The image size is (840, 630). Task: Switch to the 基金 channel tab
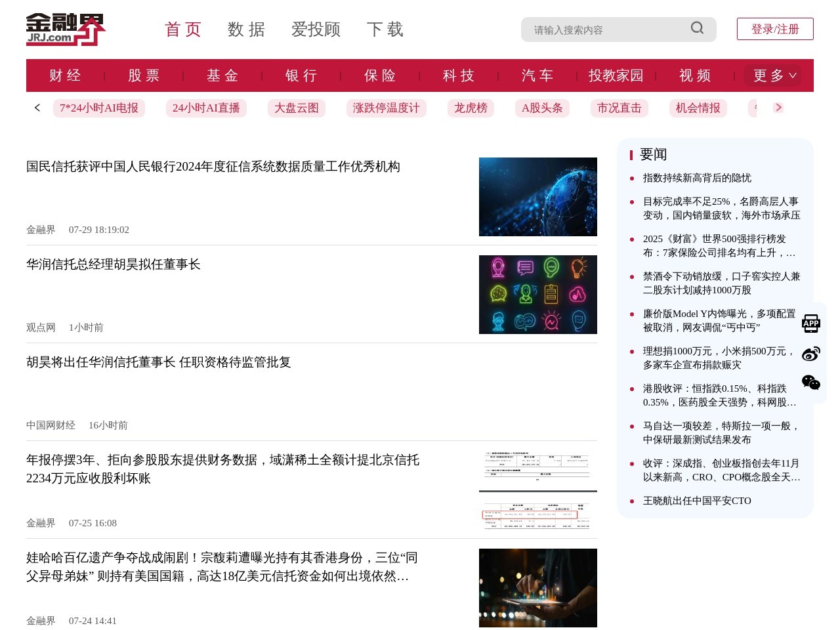pos(222,75)
